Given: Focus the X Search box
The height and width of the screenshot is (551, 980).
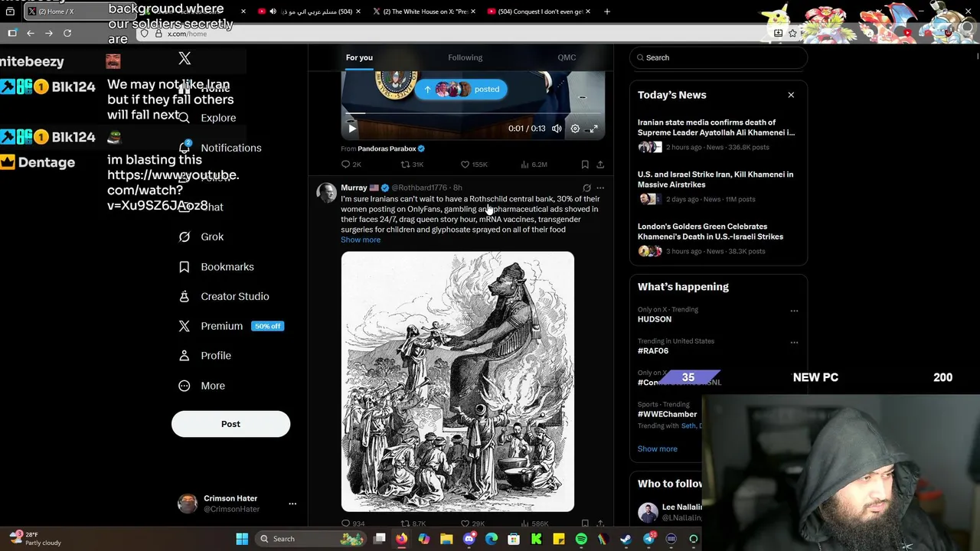Looking at the screenshot, I should (x=718, y=57).
